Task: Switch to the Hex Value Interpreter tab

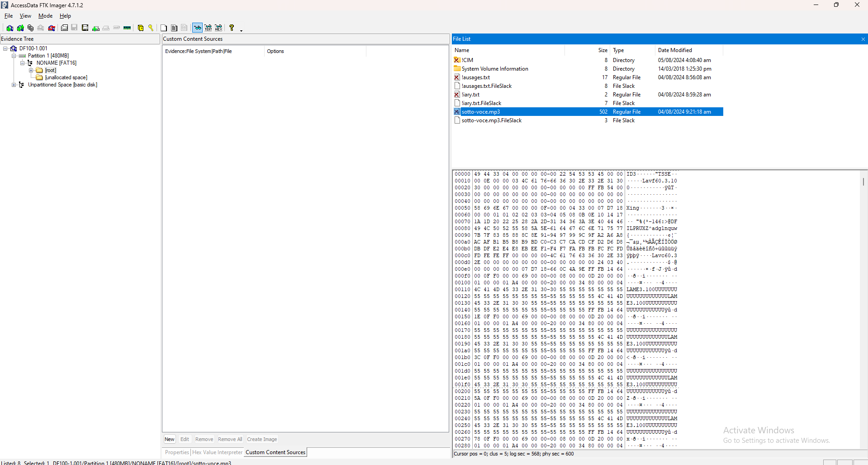Action: [x=217, y=452]
